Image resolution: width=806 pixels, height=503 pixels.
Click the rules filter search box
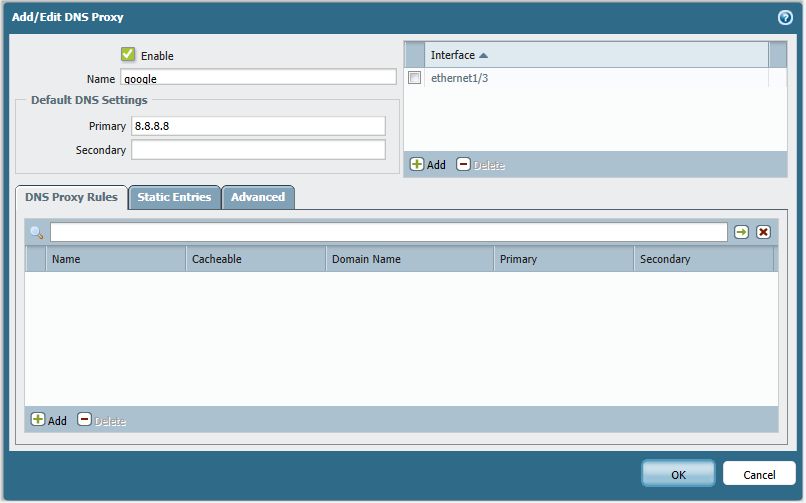[389, 232]
